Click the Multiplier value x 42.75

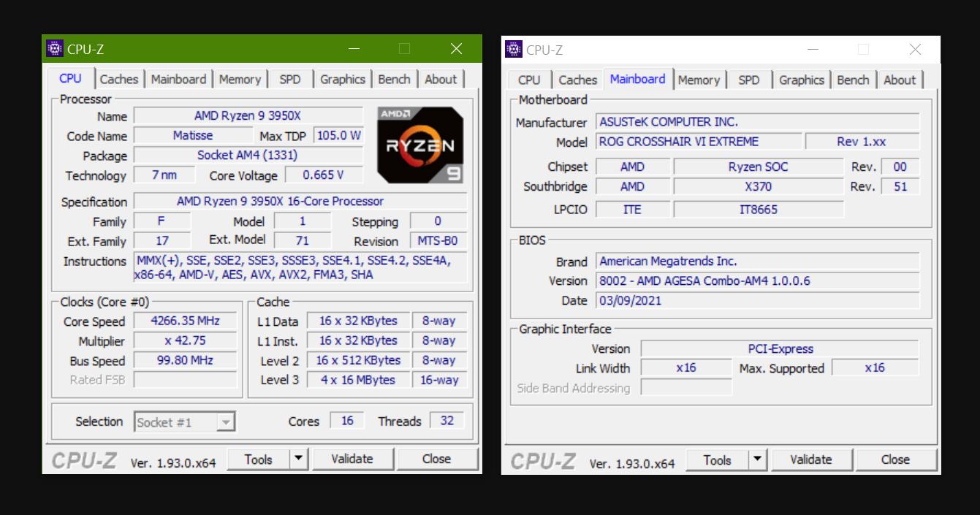(185, 340)
